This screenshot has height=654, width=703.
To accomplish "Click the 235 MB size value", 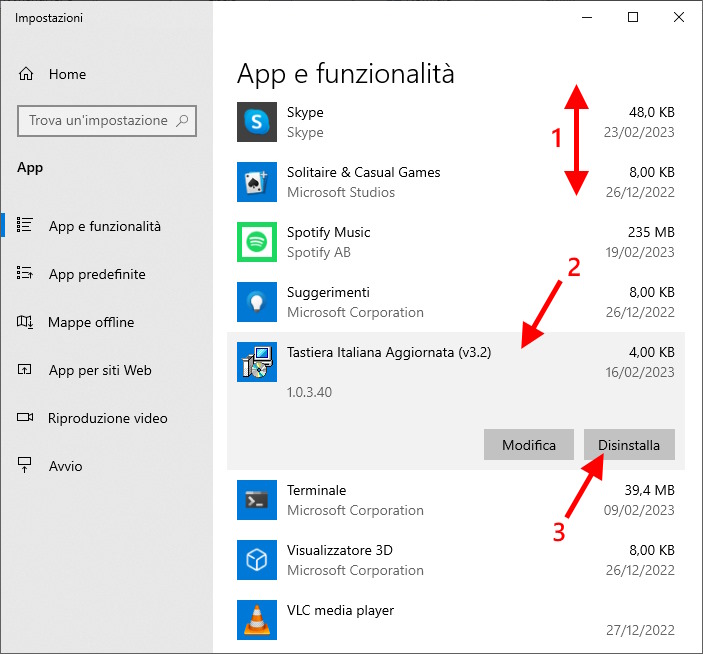I will coord(651,232).
